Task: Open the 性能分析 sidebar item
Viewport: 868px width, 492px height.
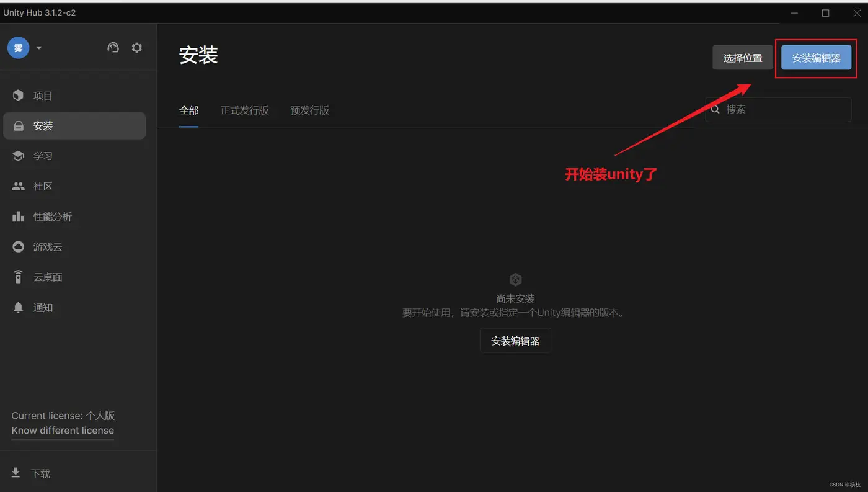Action: [74, 217]
